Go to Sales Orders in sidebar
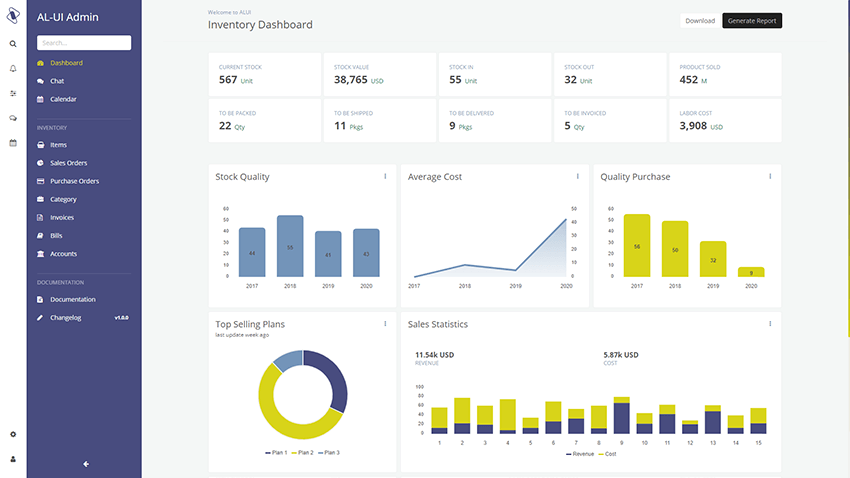The width and height of the screenshot is (850, 478). click(x=68, y=163)
